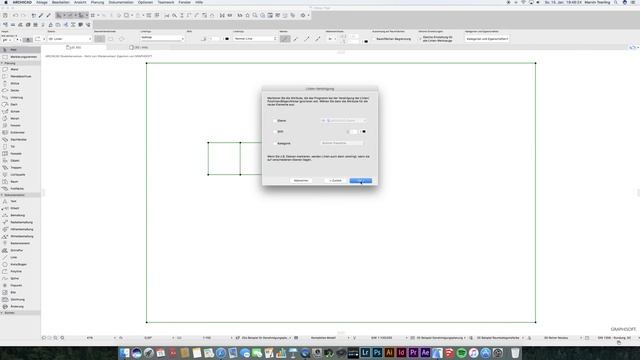The width and height of the screenshot is (640, 360).
Task: Click the Zurück button in dialog
Action: 336,180
